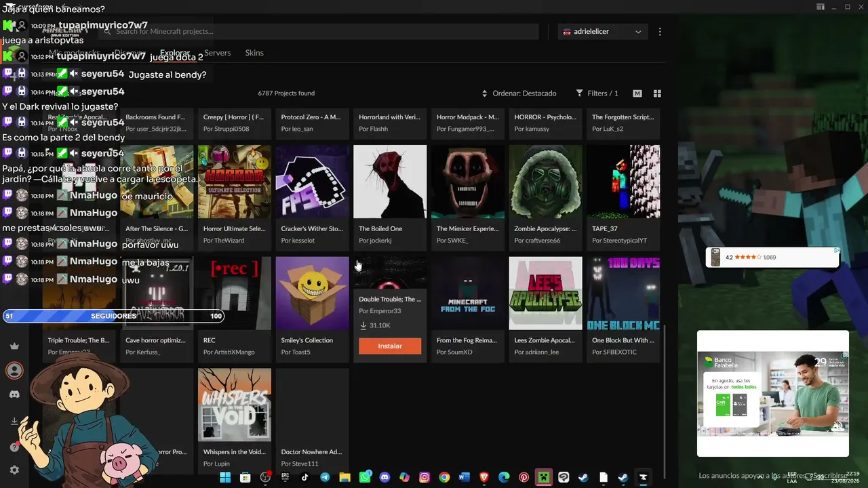This screenshot has width=868, height=488.
Task: Open the Banco Falabella advertisement
Action: [x=773, y=394]
